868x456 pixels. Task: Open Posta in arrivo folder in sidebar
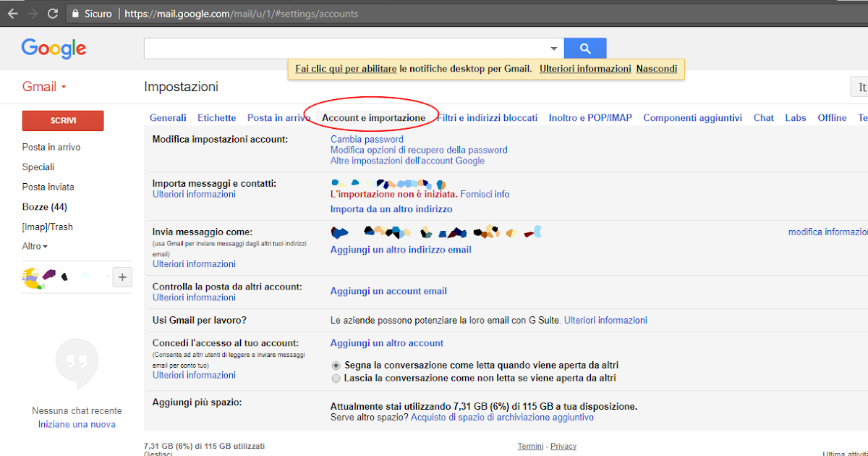coord(51,147)
